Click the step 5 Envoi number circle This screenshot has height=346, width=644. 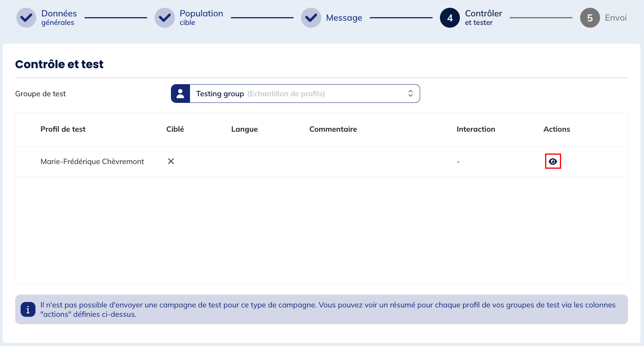[590, 18]
